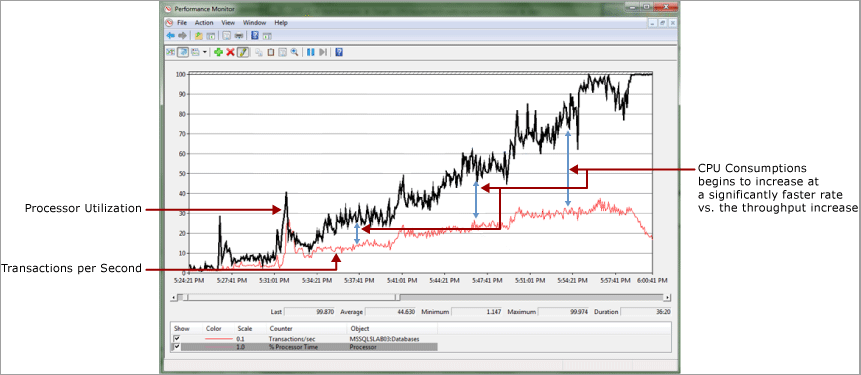Click the blue back arrow

click(x=171, y=36)
